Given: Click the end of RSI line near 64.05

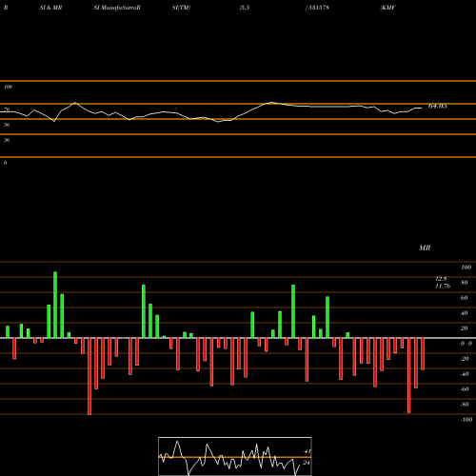Looking at the screenshot, I should click(x=421, y=109).
